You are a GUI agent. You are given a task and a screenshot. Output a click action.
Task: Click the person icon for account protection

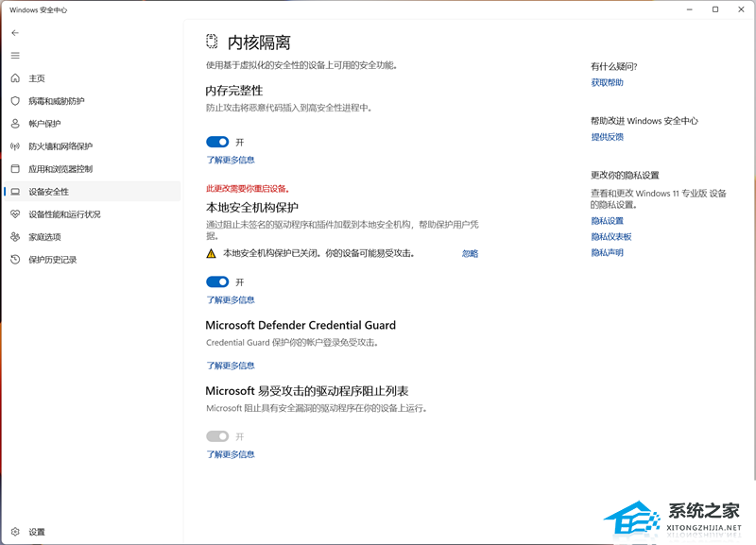tap(15, 124)
